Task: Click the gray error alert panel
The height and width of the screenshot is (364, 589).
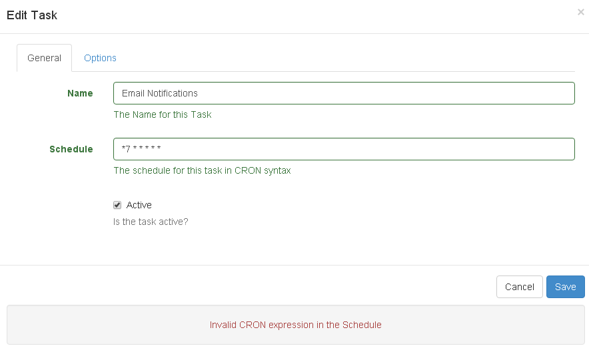Action: point(296,325)
